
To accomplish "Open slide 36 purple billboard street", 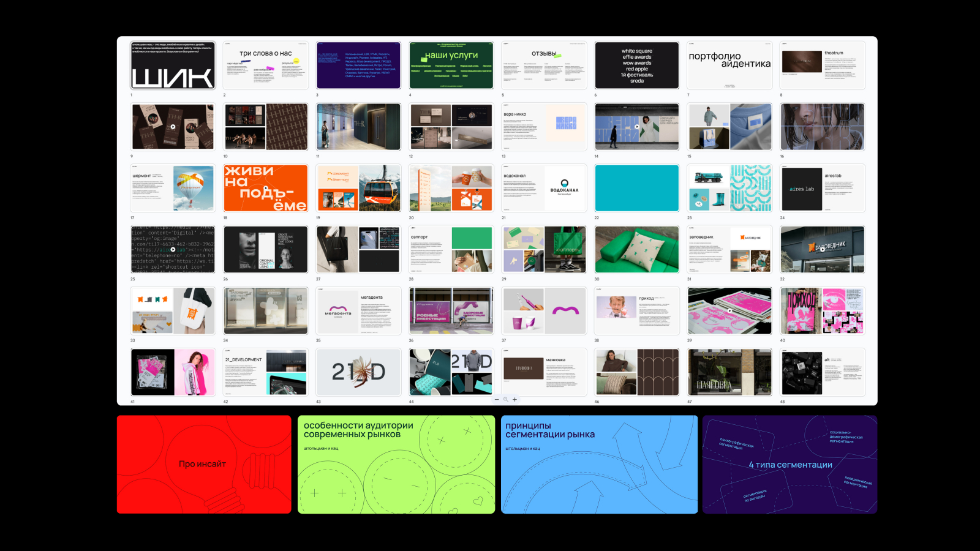I will (451, 310).
